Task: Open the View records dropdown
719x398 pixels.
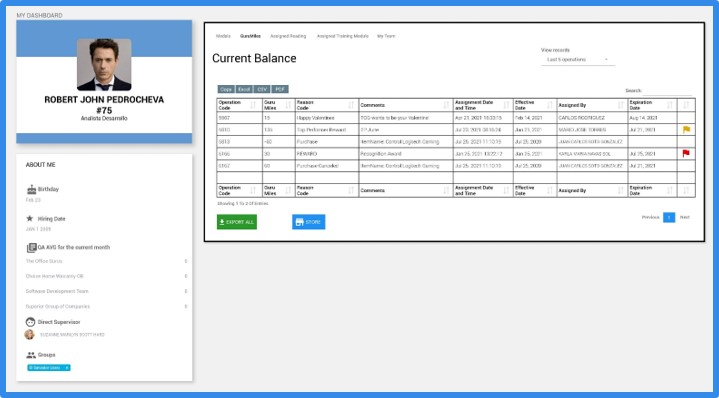Action: click(577, 60)
